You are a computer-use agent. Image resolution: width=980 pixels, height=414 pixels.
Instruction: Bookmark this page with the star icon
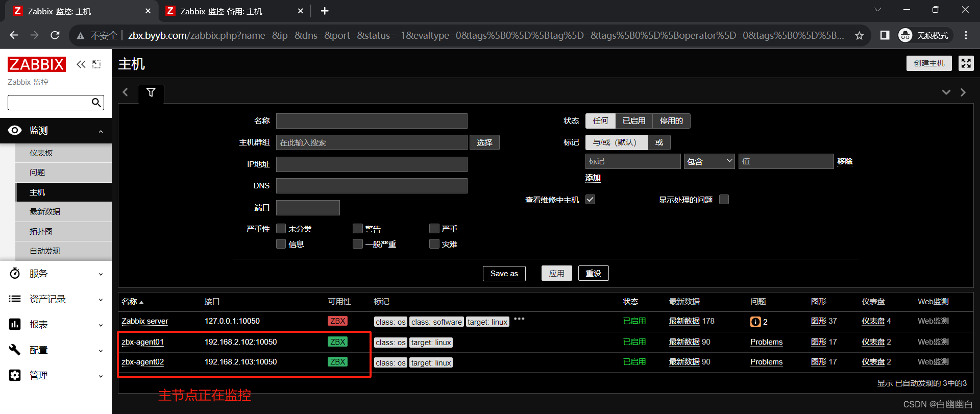[860, 35]
